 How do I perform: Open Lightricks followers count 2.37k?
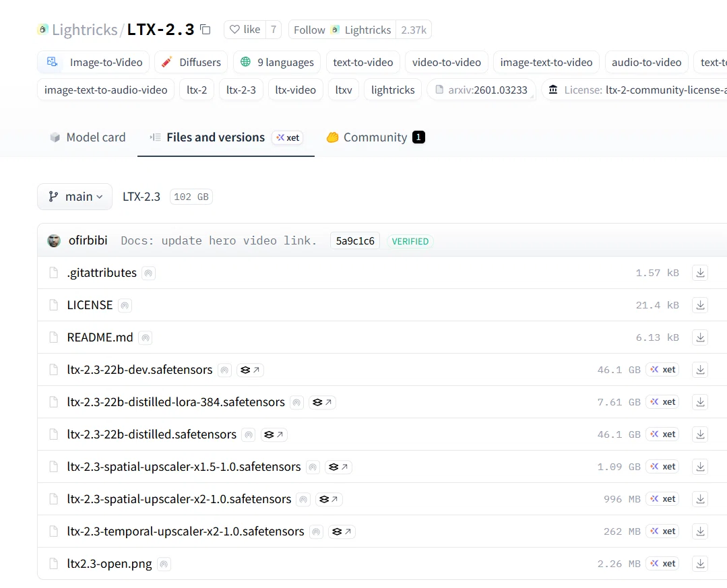tap(414, 30)
